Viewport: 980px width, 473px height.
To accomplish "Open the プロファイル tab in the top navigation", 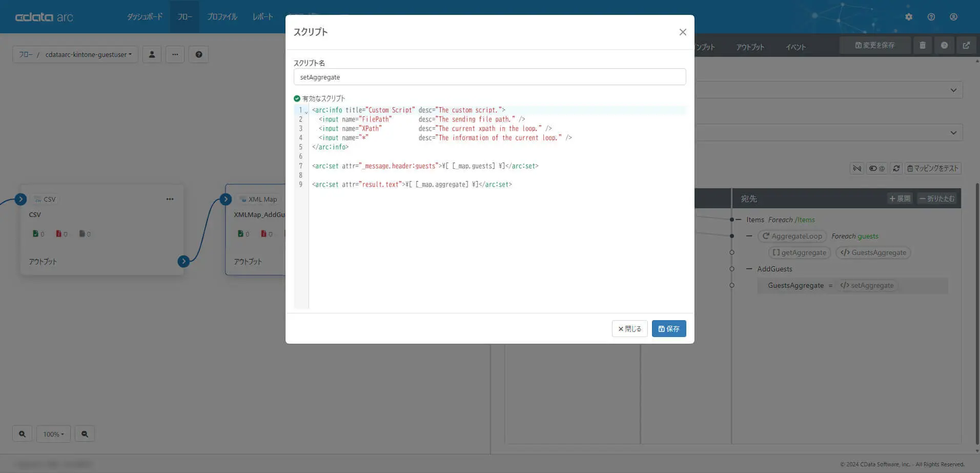I will tap(222, 17).
